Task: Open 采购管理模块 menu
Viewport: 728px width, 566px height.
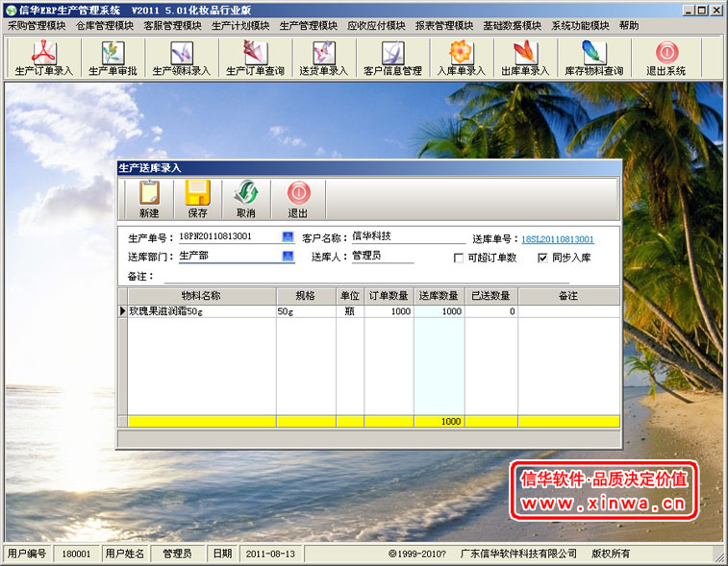Action: coord(37,26)
